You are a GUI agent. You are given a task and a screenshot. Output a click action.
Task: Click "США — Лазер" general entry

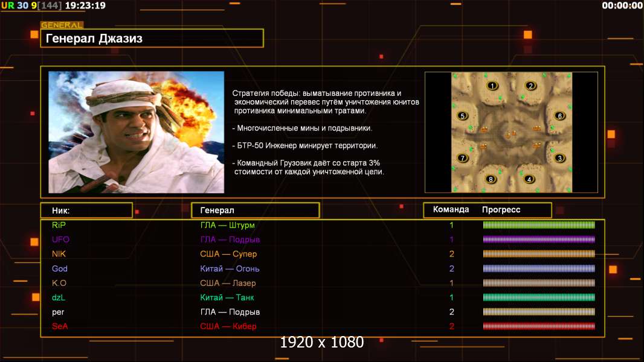pyautogui.click(x=228, y=283)
